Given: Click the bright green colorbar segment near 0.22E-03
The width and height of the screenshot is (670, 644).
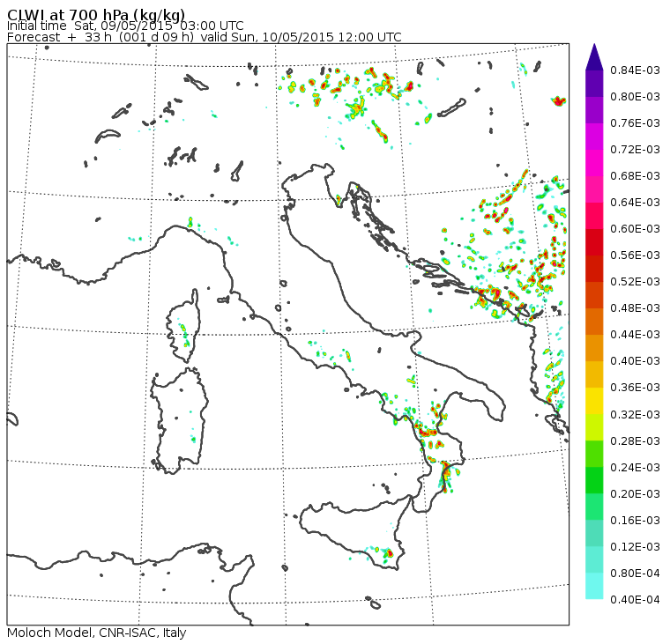Looking at the screenshot, I should coord(594,480).
